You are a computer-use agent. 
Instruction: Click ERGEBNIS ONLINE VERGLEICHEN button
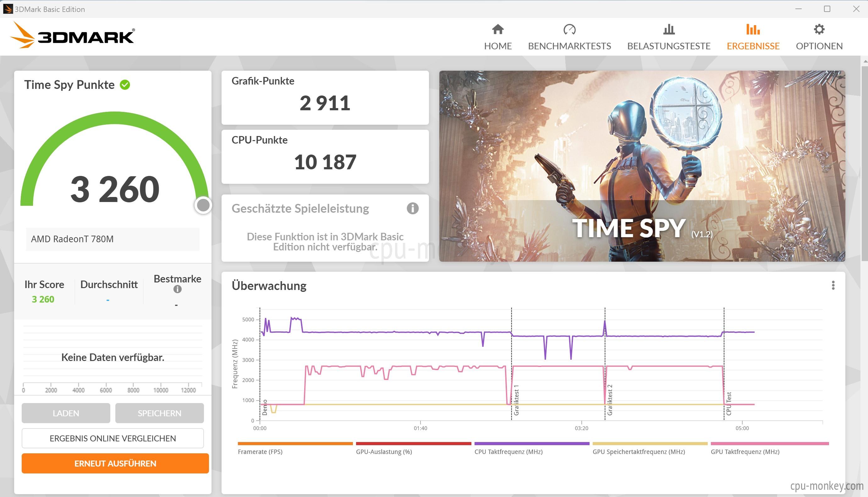tap(113, 438)
